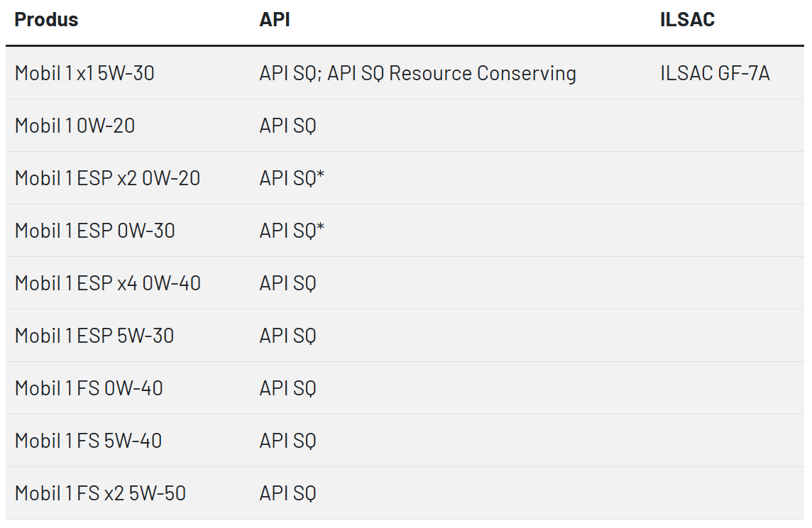Select the Mobil 1 FS 0W-40 cell
812x528 pixels.
(89, 388)
